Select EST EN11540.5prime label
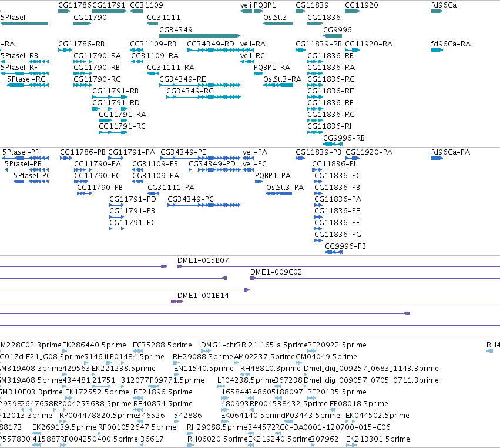 pyautogui.click(x=204, y=369)
